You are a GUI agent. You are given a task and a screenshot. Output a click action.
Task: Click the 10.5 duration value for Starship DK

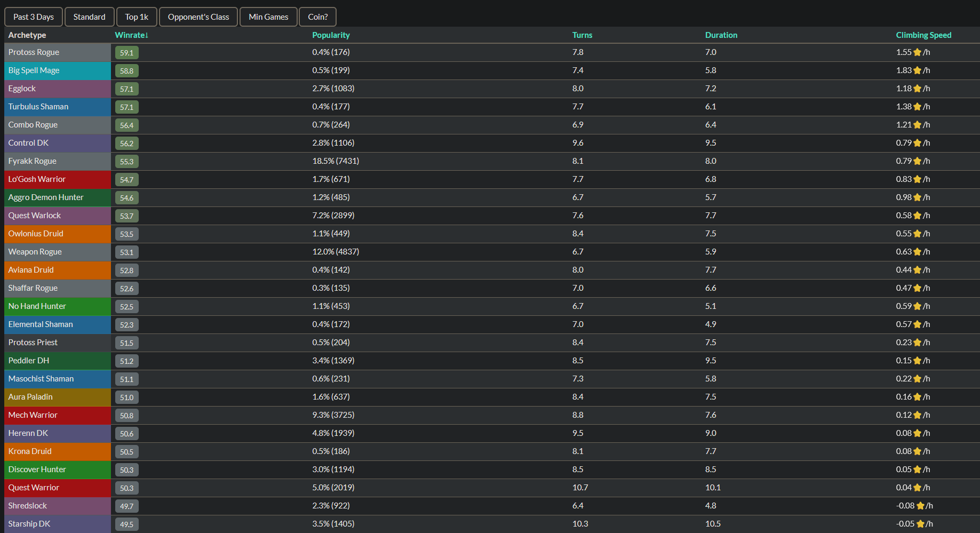click(x=713, y=524)
